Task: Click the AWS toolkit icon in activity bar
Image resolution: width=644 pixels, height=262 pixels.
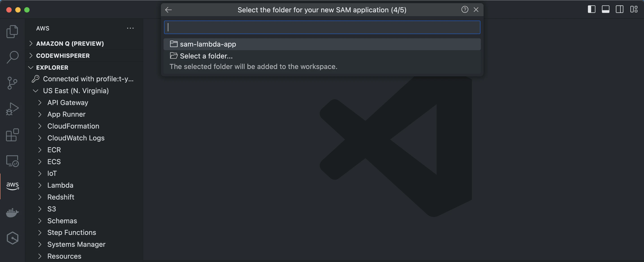Action: pyautogui.click(x=12, y=186)
